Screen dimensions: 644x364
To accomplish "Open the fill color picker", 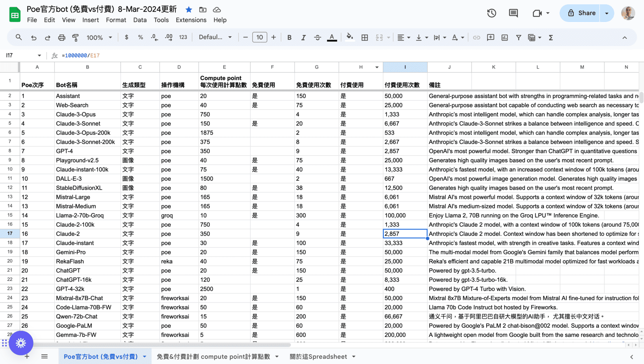I will click(x=349, y=37).
